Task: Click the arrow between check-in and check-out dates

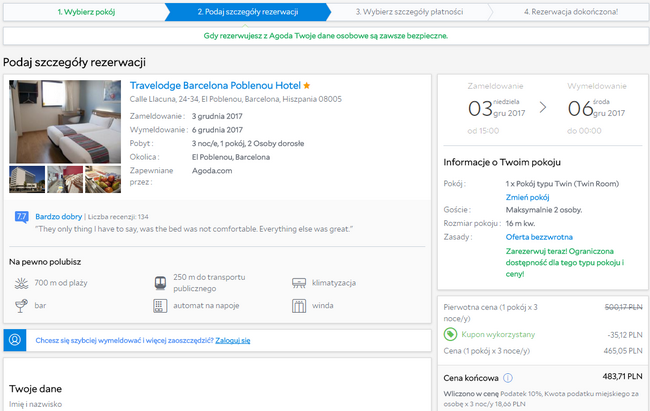Action: pyautogui.click(x=543, y=107)
